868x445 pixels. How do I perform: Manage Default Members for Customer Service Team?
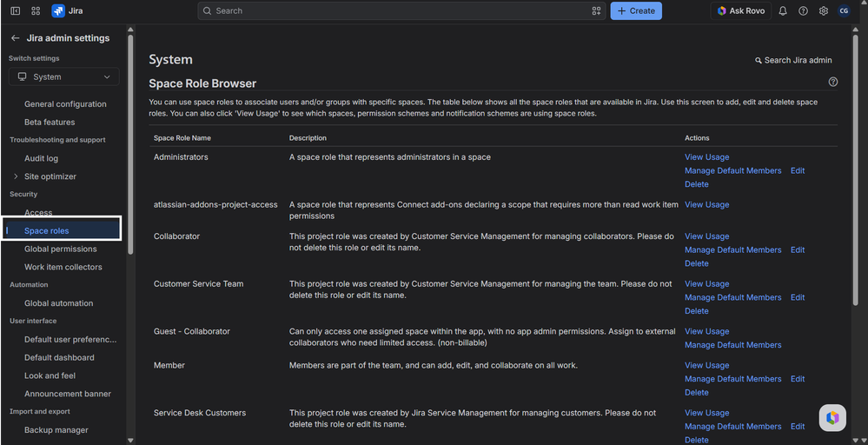733,298
